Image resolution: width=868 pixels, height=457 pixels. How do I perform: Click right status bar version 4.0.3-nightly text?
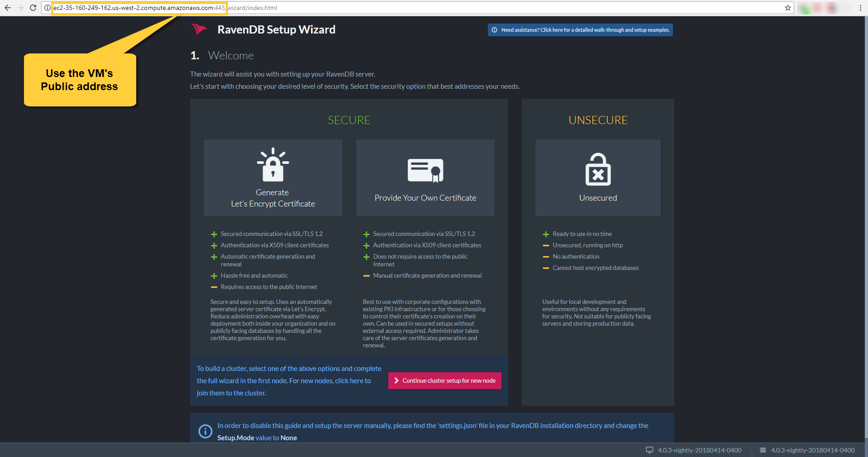[x=813, y=450]
